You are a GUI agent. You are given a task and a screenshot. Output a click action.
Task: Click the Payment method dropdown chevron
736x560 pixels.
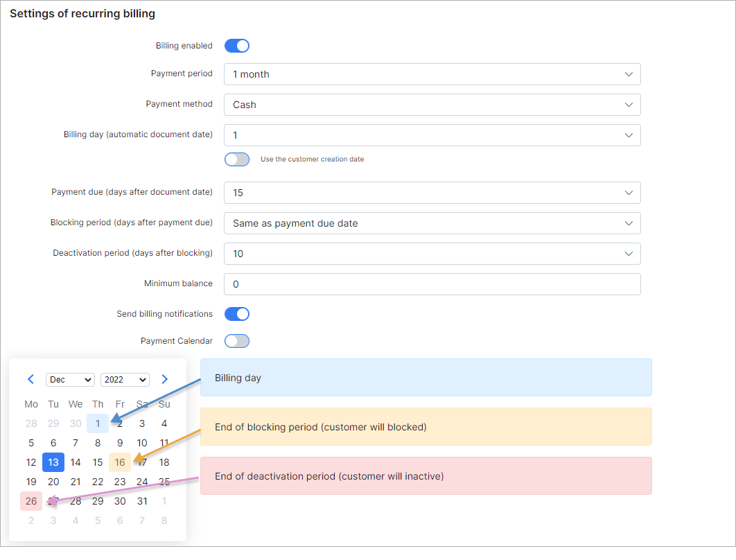[629, 104]
